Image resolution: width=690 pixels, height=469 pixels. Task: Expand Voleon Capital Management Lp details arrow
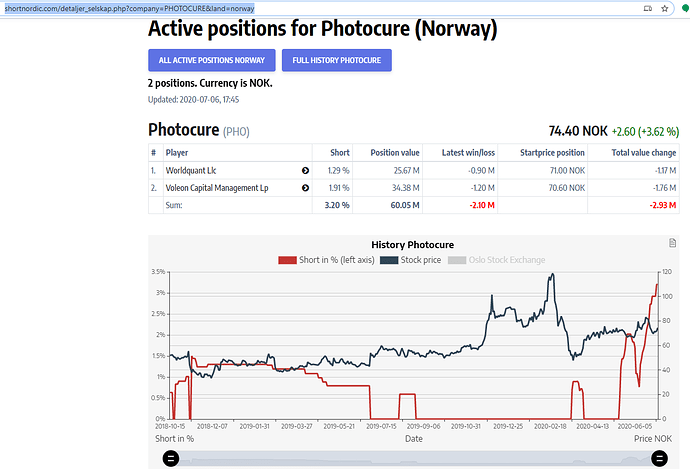coord(305,188)
